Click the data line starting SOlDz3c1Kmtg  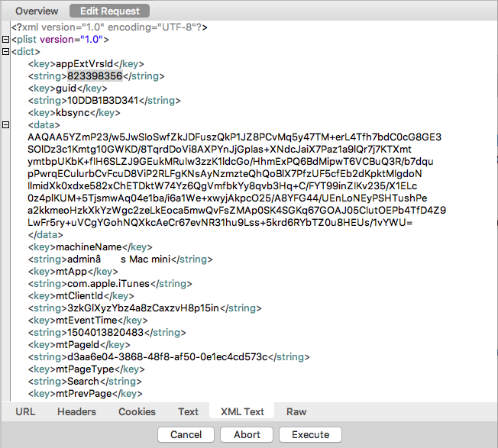[219, 149]
